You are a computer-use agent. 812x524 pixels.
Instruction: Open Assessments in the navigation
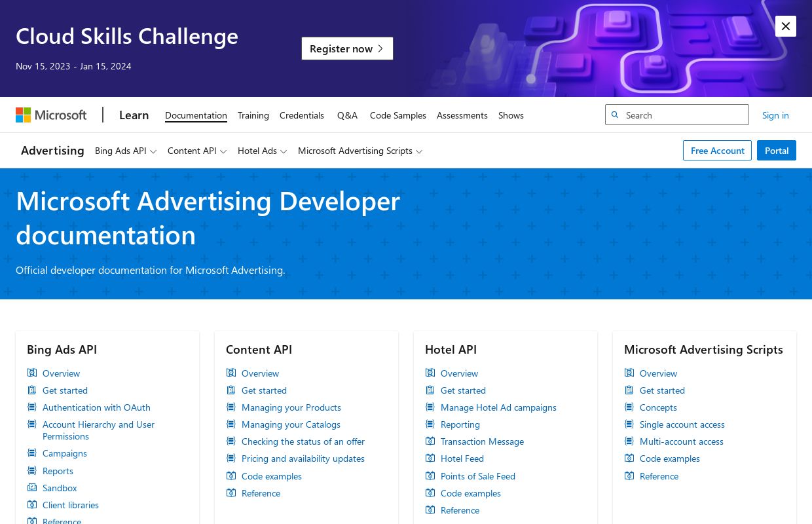[462, 115]
